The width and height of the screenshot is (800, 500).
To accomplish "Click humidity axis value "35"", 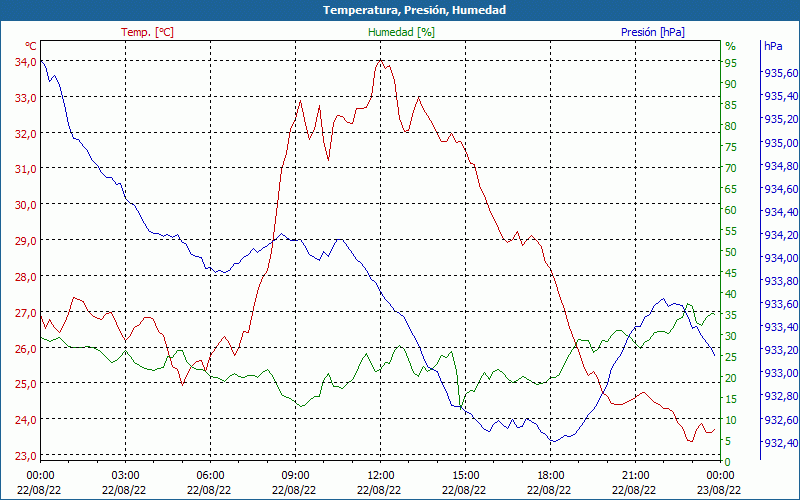I will tap(731, 315).
